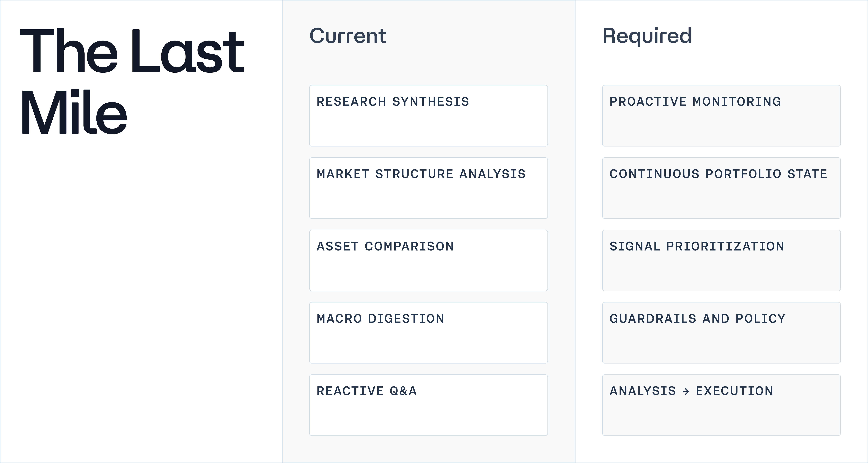Click "The Last" line of the title
Screen dimensions: 868x463
(x=132, y=51)
